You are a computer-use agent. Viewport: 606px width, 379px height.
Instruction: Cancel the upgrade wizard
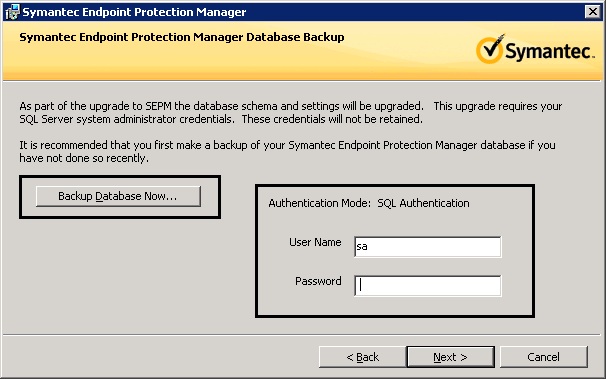(544, 357)
